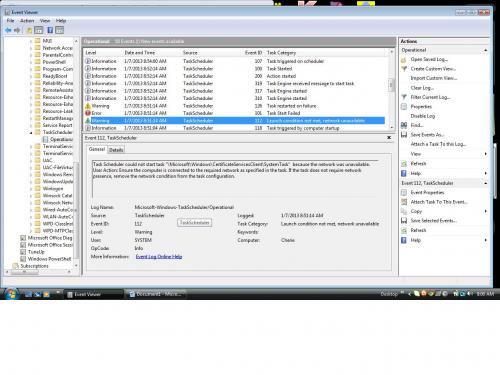Expand the MUI folder in the tree
Viewport: 500px width, 375px height.
[31, 41]
